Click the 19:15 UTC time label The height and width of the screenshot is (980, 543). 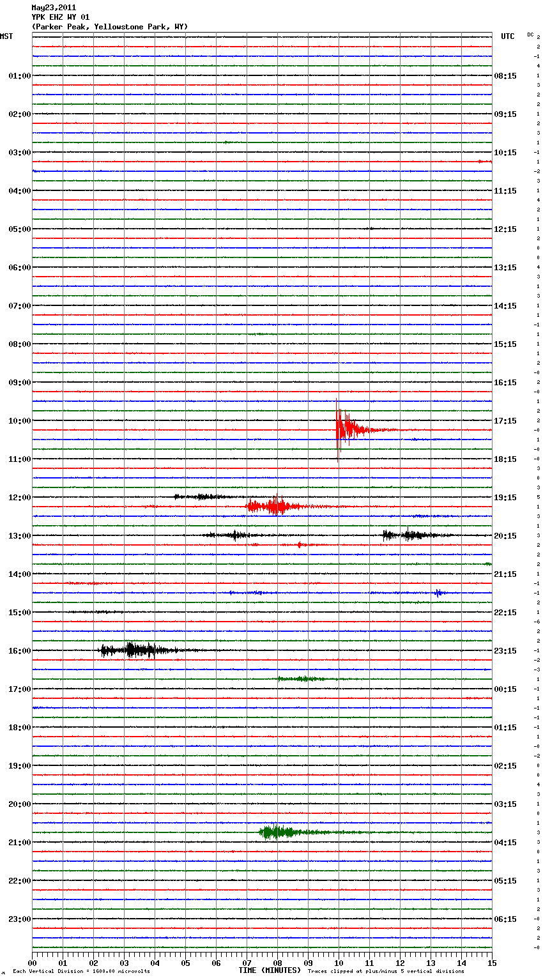[x=505, y=498]
